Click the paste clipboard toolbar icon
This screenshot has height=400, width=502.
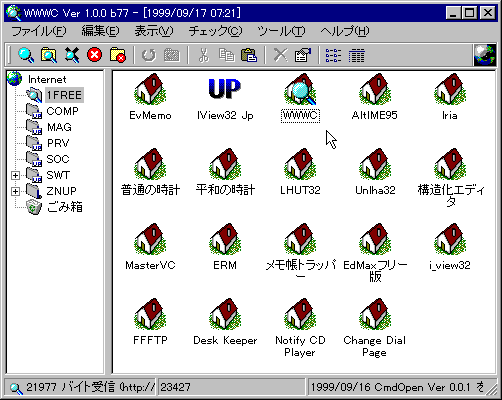point(249,55)
